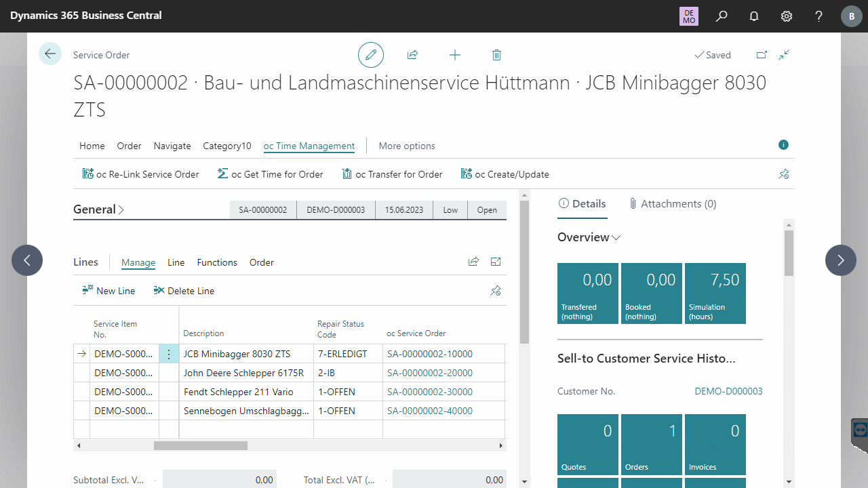Click the lines horizontal scrollbar thumb
This screenshot has height=488, width=868.
[x=201, y=445]
